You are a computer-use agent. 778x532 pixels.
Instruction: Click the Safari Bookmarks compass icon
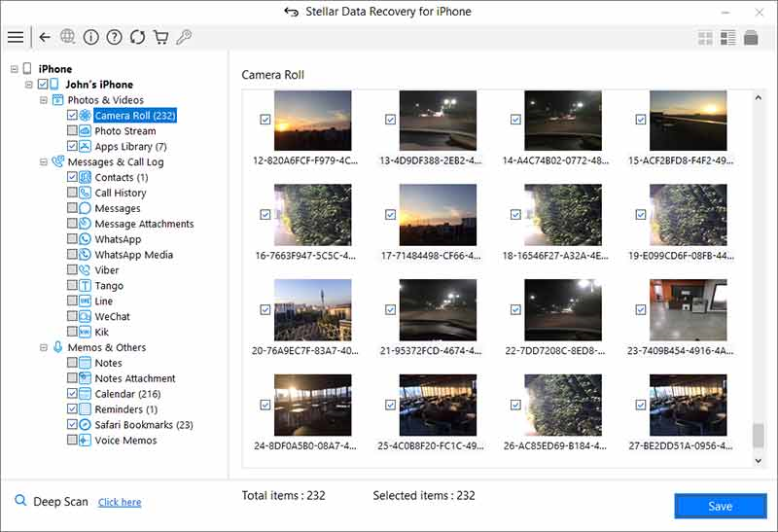86,424
